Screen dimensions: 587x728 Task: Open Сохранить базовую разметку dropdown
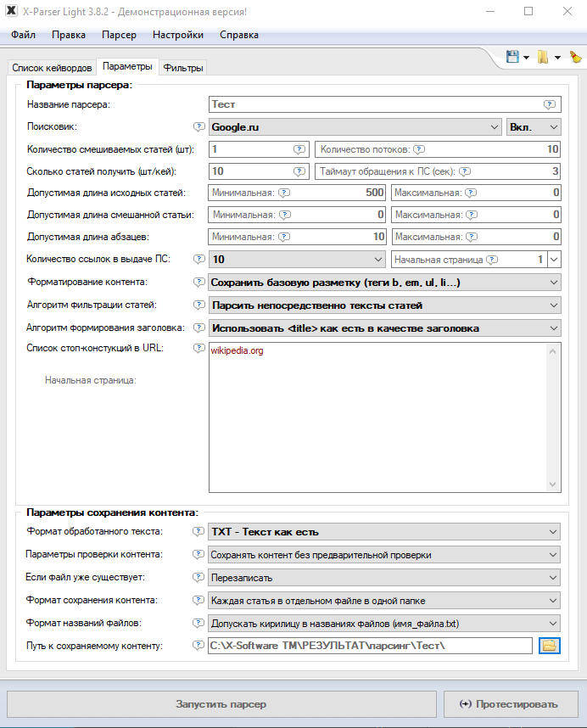(x=384, y=283)
